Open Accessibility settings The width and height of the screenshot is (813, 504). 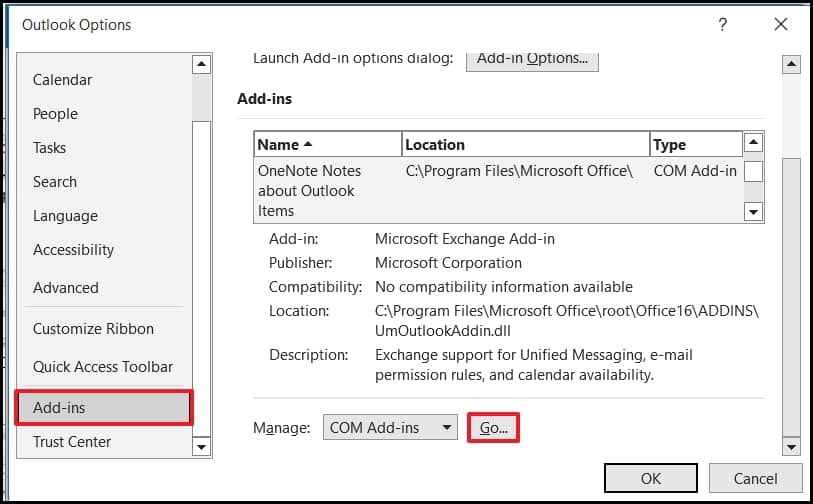[73, 250]
